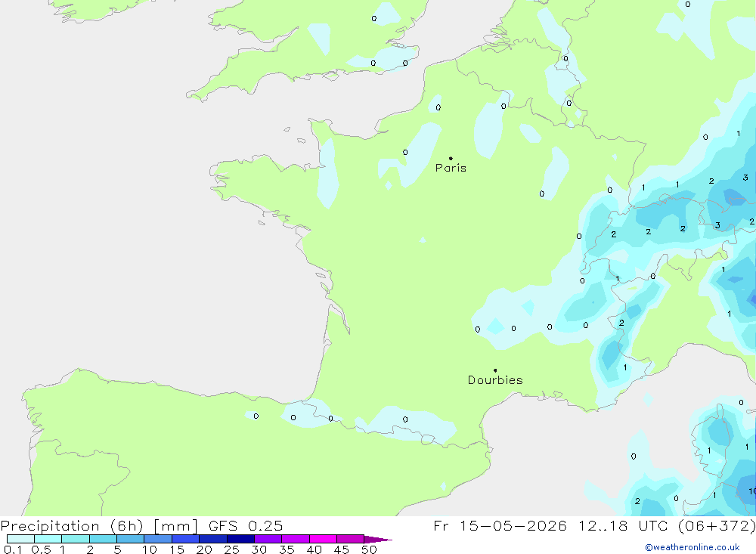Click the Precipitation (6h) [mm] GFS 0.25 title

142,525
